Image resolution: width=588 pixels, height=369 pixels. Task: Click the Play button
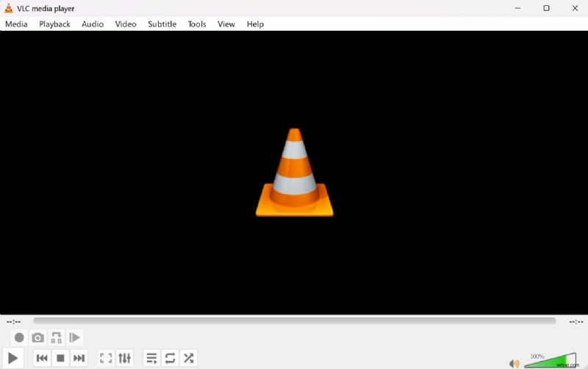(x=12, y=358)
